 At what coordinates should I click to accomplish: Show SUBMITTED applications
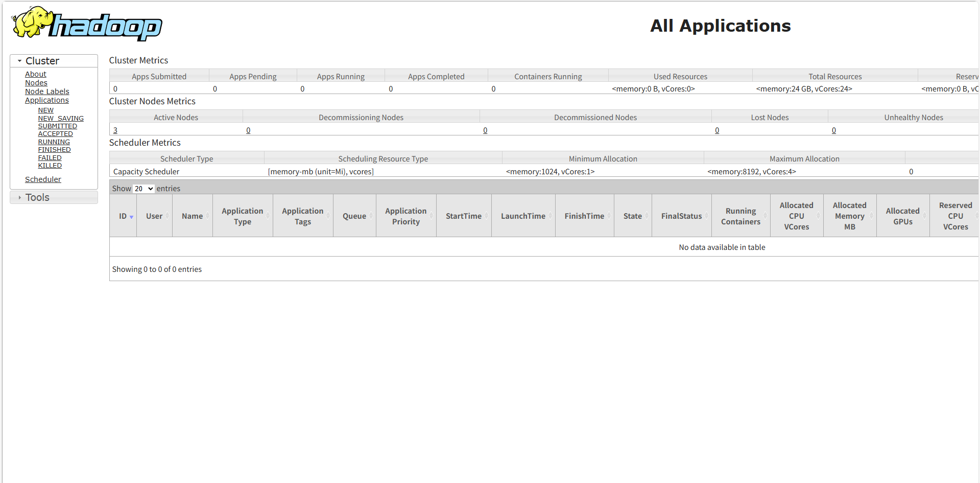(57, 126)
